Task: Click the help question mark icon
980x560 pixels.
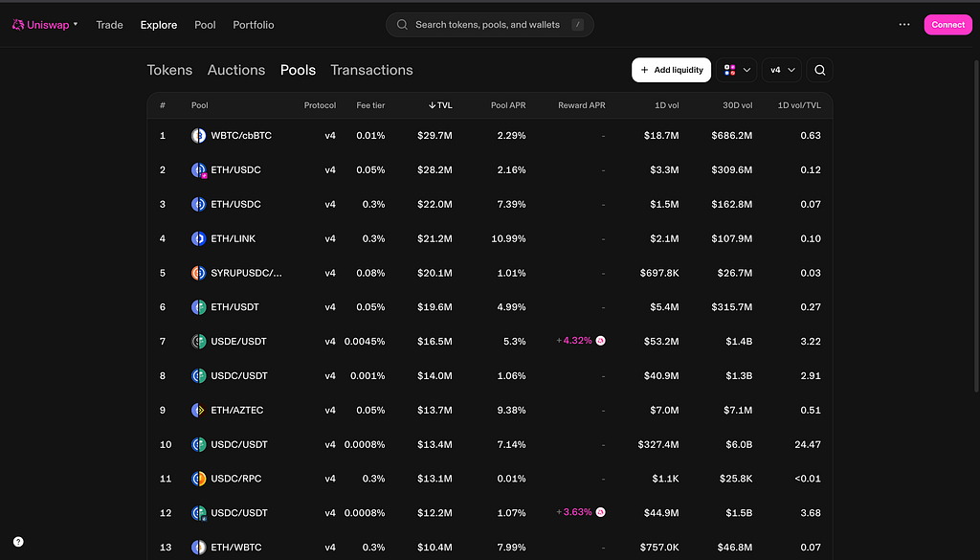Action: point(18,542)
